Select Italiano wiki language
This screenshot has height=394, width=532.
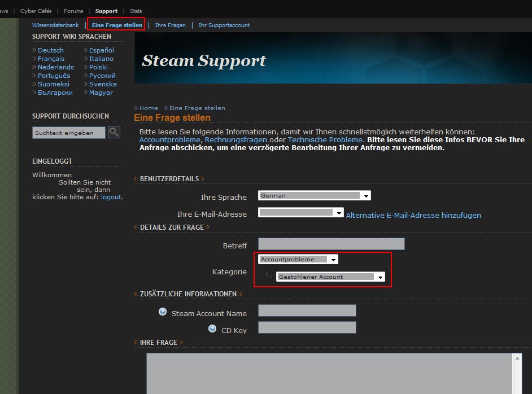pyautogui.click(x=101, y=59)
